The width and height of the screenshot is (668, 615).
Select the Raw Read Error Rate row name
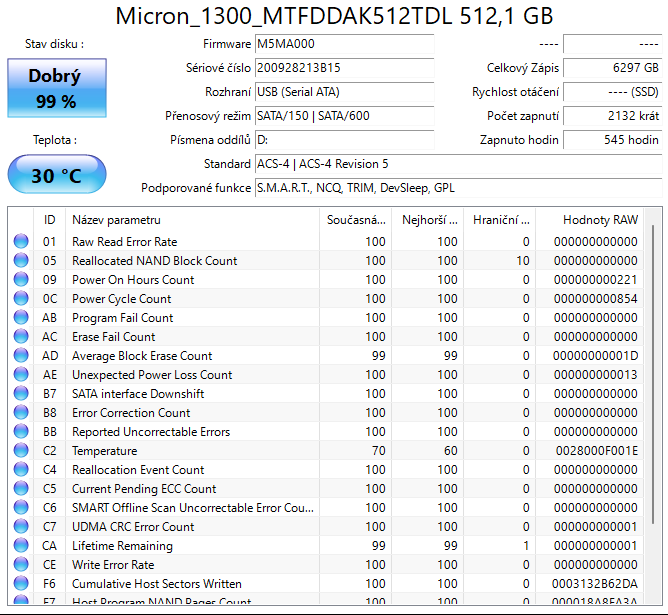[124, 242]
